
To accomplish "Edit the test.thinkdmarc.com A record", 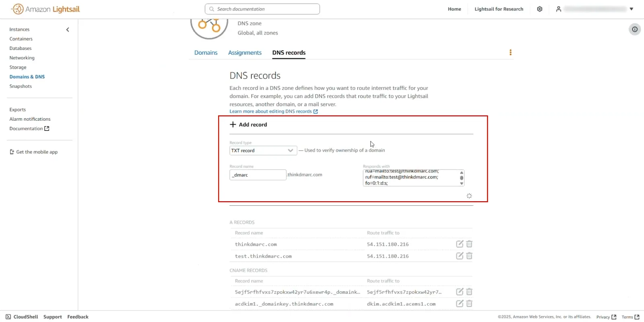I will coord(460,256).
